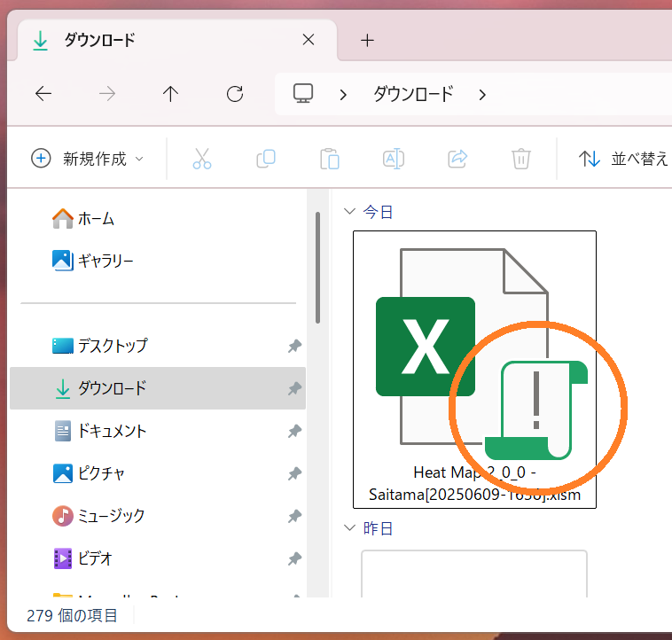Click ダウンロード in the address bar
This screenshot has width=672, height=640.
[413, 94]
